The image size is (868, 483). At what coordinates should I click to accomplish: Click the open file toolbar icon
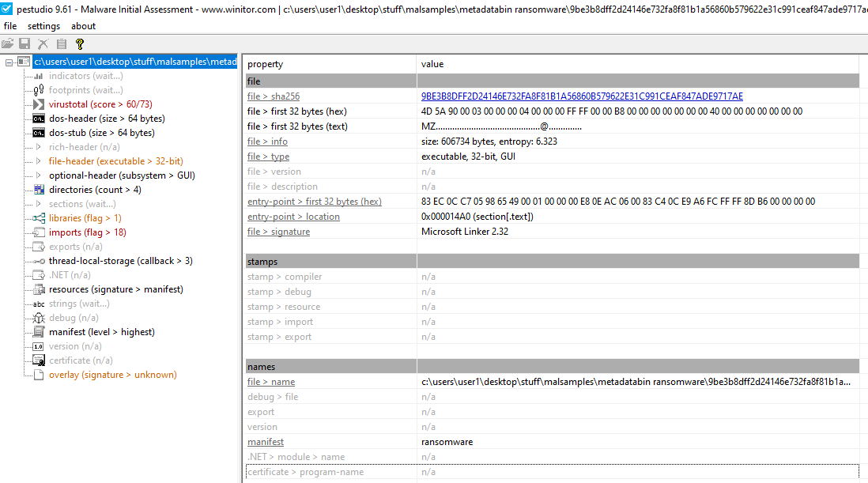(7, 43)
